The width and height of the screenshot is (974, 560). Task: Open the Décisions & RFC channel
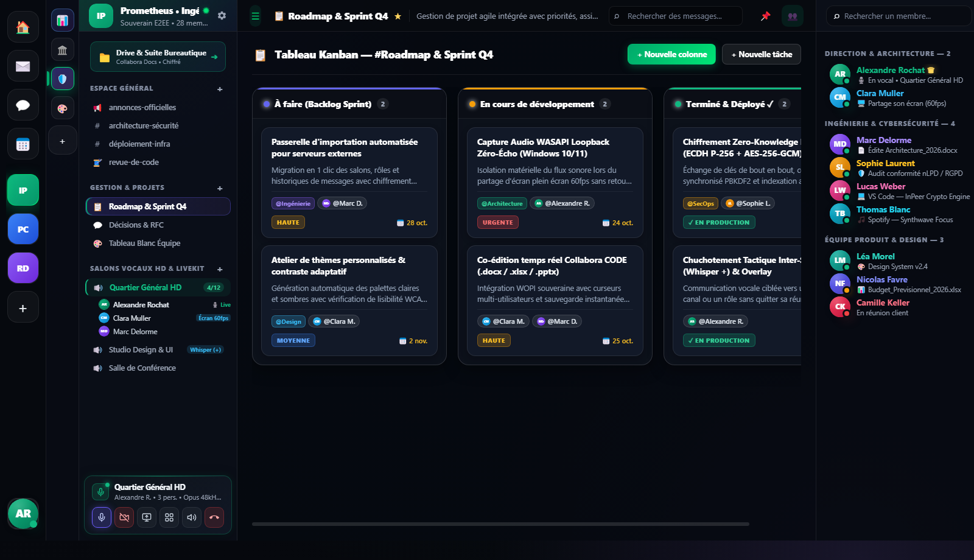(158, 225)
